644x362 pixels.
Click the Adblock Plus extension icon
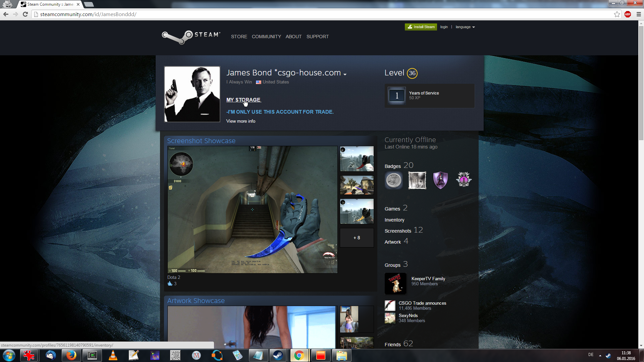click(628, 14)
